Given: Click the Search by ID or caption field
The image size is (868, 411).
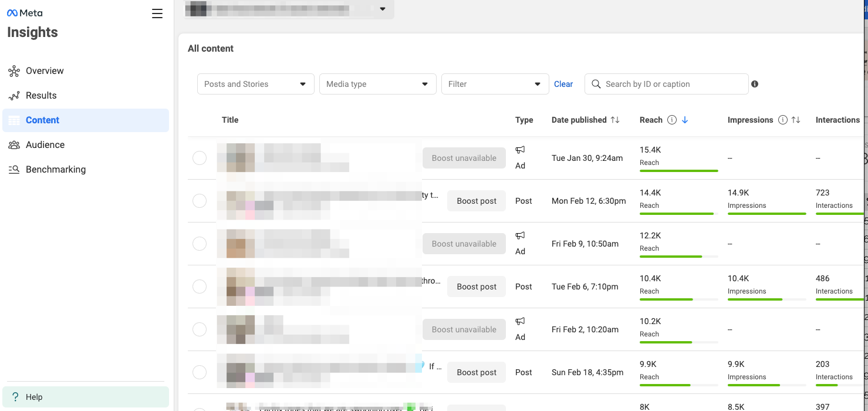Looking at the screenshot, I should click(x=666, y=84).
